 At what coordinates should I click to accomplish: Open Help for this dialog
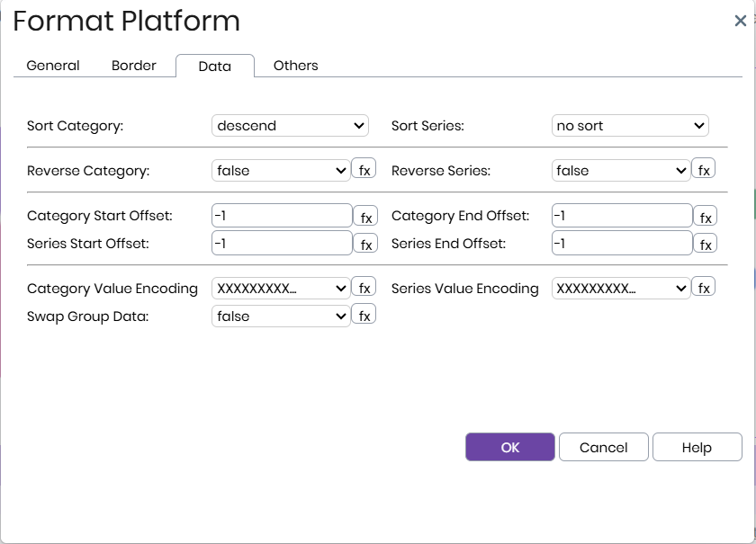(x=697, y=447)
